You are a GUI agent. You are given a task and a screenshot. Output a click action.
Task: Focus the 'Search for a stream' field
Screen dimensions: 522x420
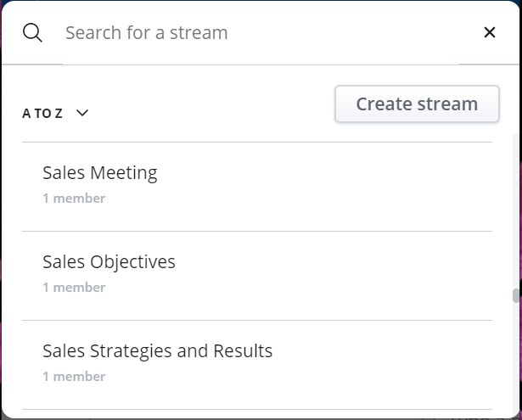(x=261, y=32)
